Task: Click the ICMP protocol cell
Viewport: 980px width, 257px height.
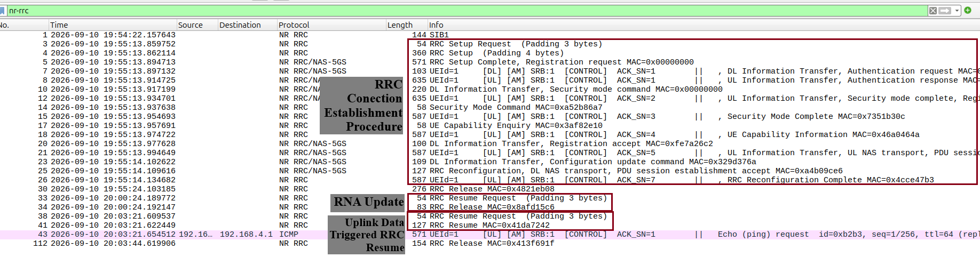Action: (x=289, y=235)
